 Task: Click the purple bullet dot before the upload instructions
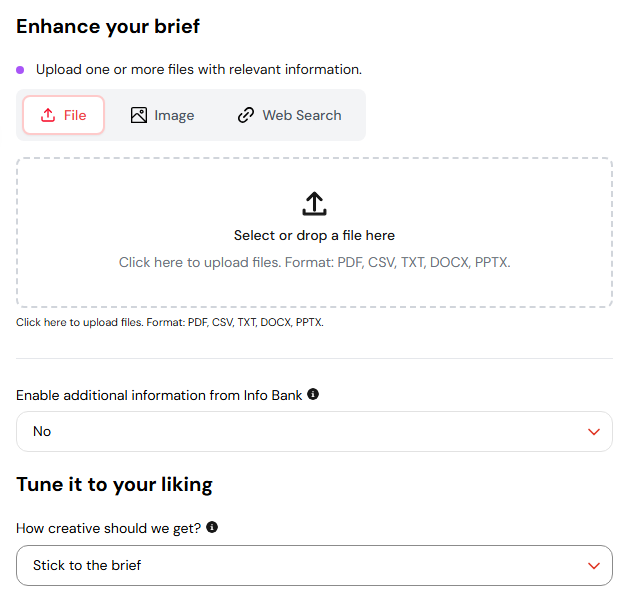click(20, 70)
